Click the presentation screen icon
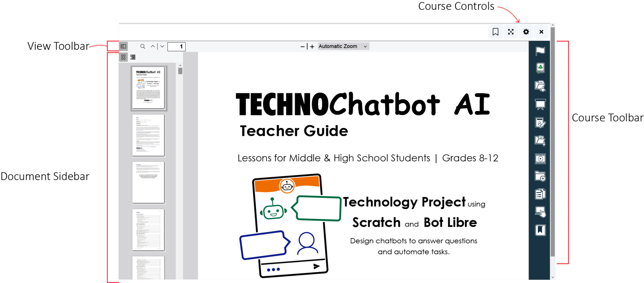Screen dimensions: 644x283 [x=540, y=104]
